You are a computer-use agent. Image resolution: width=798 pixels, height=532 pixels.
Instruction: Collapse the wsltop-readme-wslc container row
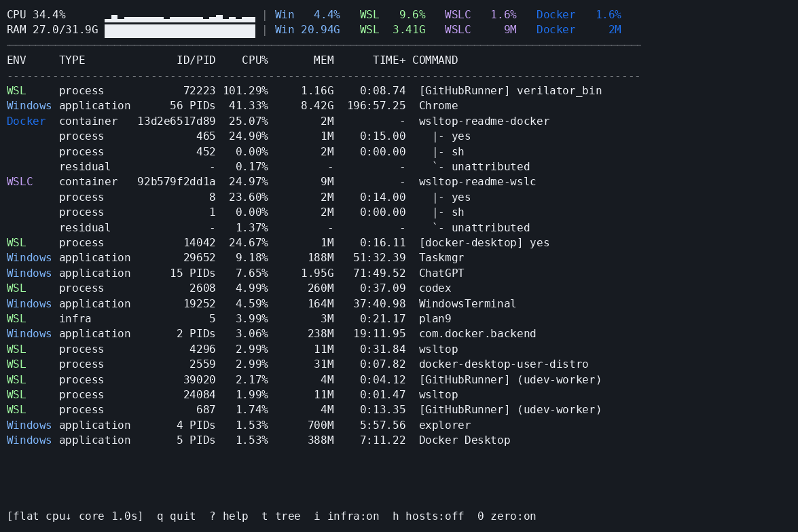pyautogui.click(x=271, y=182)
